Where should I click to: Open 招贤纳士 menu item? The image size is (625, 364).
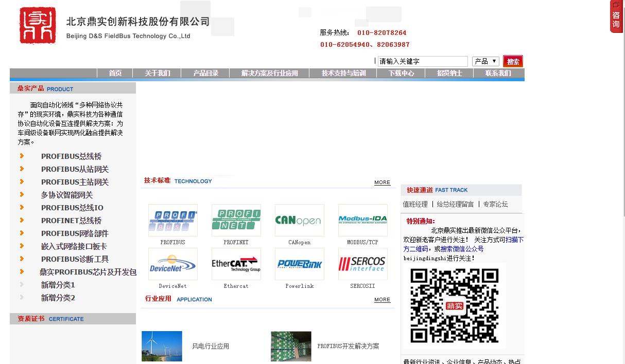tap(449, 74)
